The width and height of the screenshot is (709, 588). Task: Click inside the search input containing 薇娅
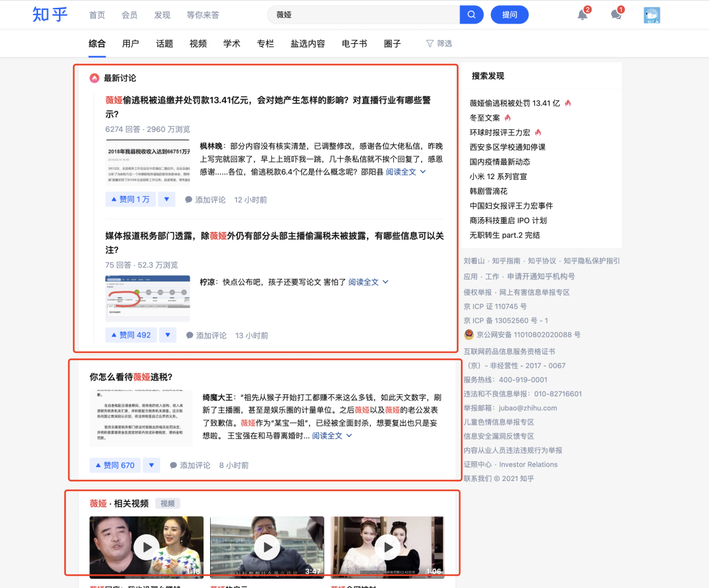coord(361,14)
